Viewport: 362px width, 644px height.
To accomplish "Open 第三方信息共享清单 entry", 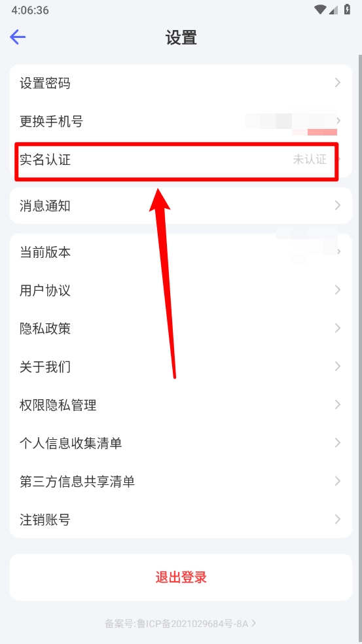I will (181, 481).
